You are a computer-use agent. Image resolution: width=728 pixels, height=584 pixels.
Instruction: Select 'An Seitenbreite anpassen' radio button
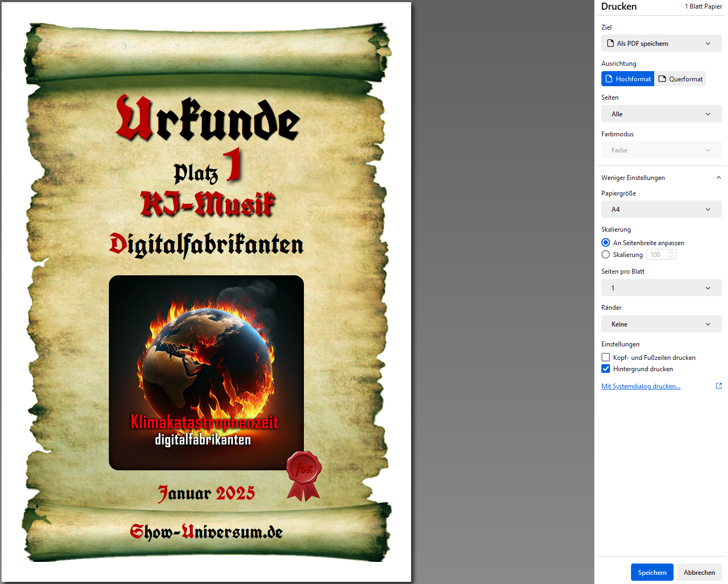pyautogui.click(x=606, y=242)
